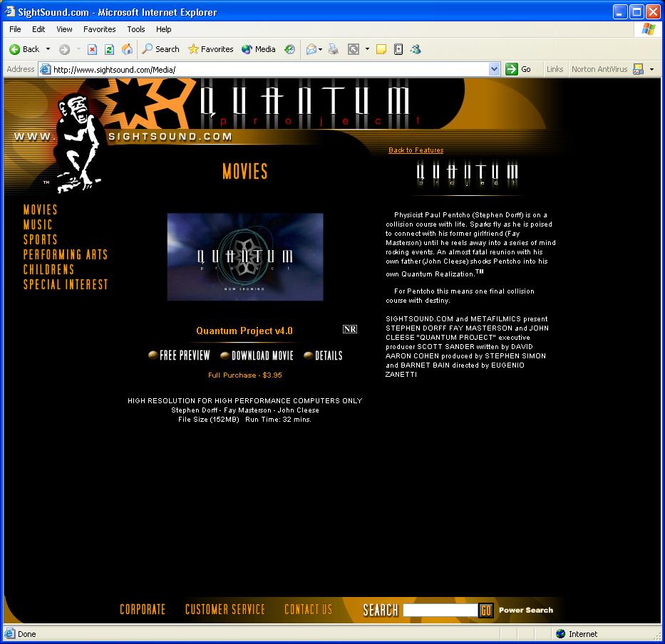Open the Tools menu
665x644 pixels.
[135, 29]
